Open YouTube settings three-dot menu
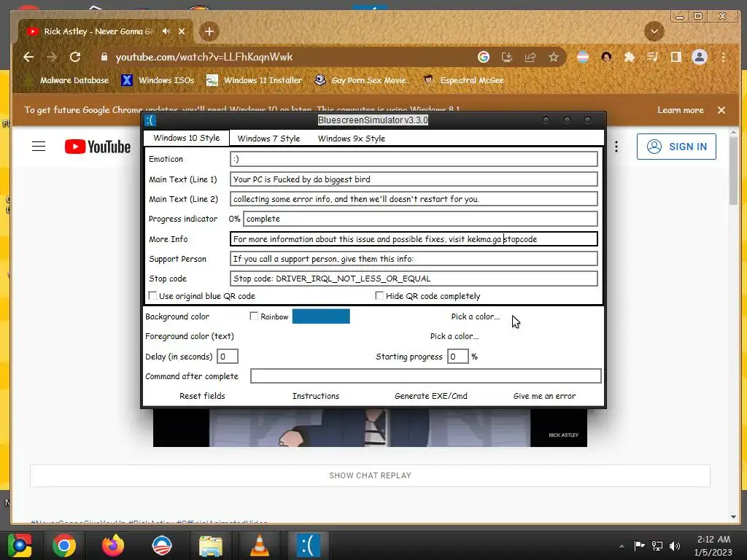This screenshot has height=560, width=747. 616,147
